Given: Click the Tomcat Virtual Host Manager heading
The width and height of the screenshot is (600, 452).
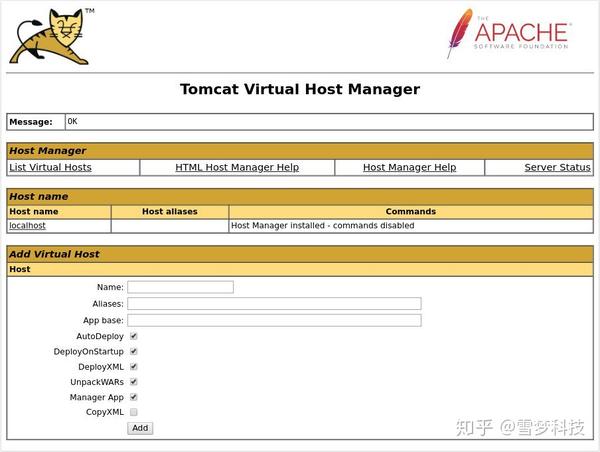Looking at the screenshot, I should click(300, 89).
